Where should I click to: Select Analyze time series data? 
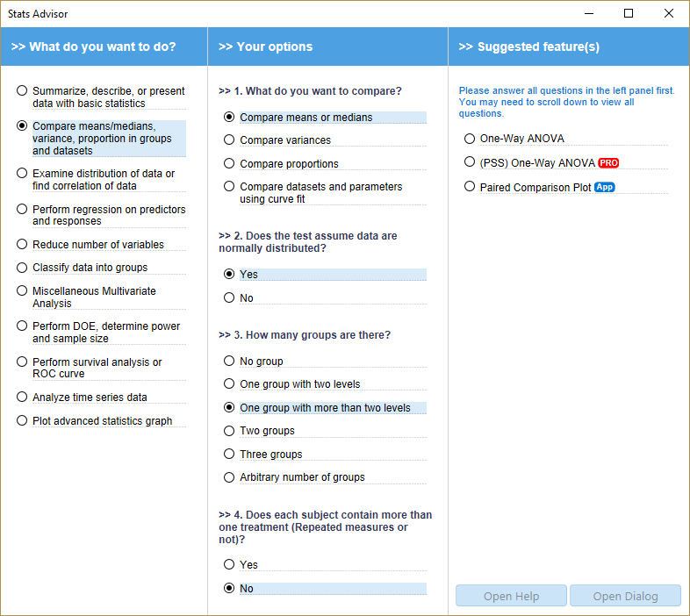(23, 398)
